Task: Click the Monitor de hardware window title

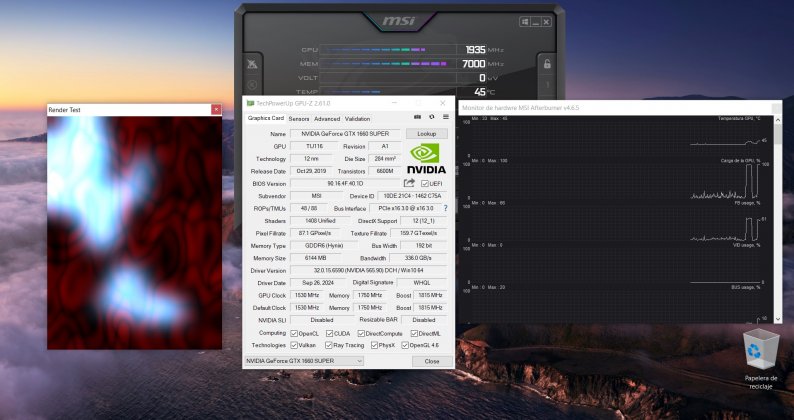Action: point(520,108)
